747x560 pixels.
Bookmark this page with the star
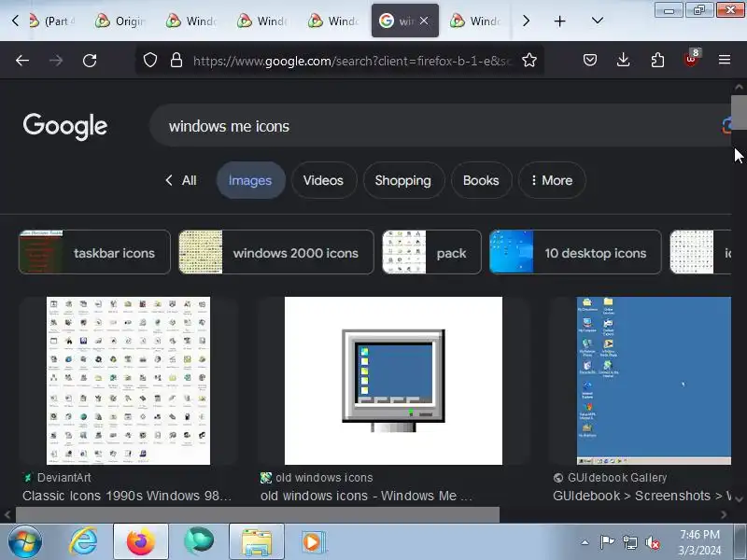point(529,61)
